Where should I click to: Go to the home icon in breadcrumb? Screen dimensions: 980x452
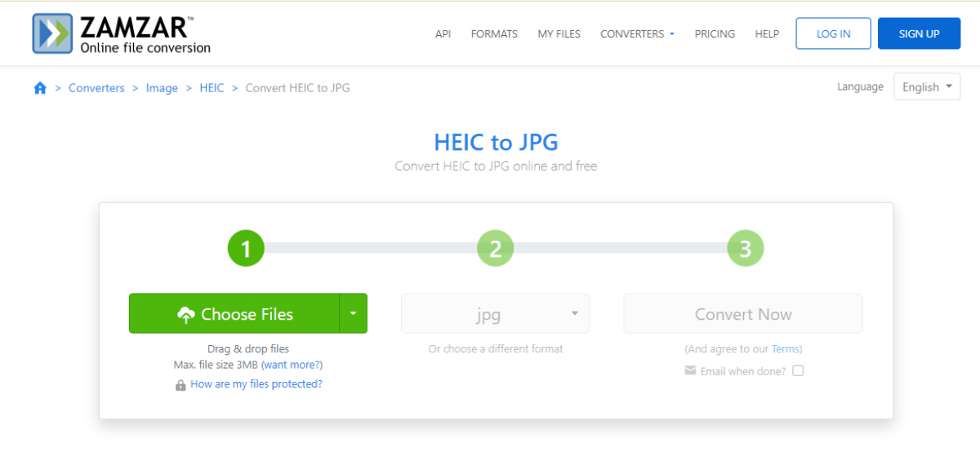40,88
